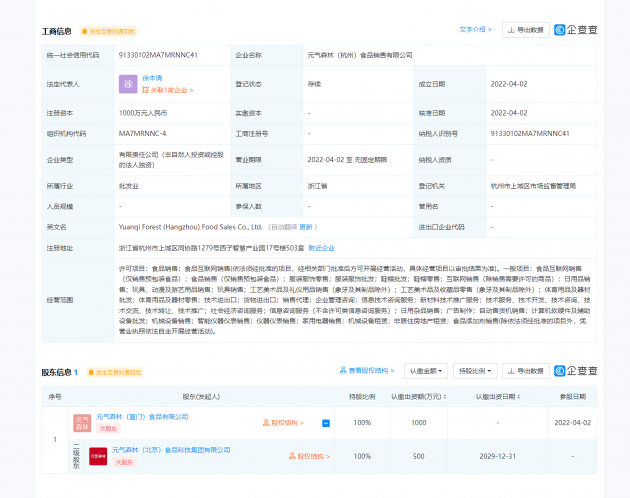The width and height of the screenshot is (630, 498).
Task: Click the 企查查 logo beside 股东信息 export
Action: (x=575, y=371)
